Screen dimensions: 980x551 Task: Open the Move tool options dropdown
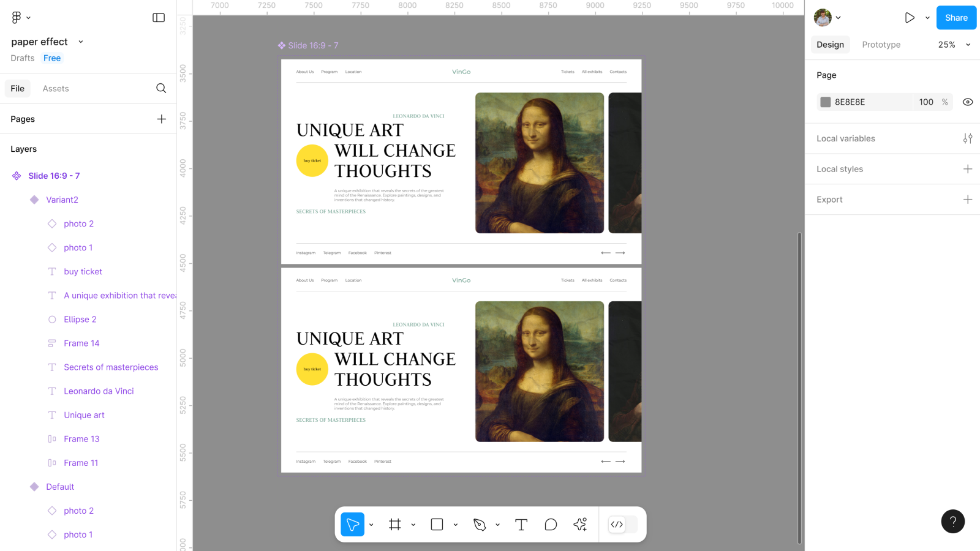coord(371,525)
